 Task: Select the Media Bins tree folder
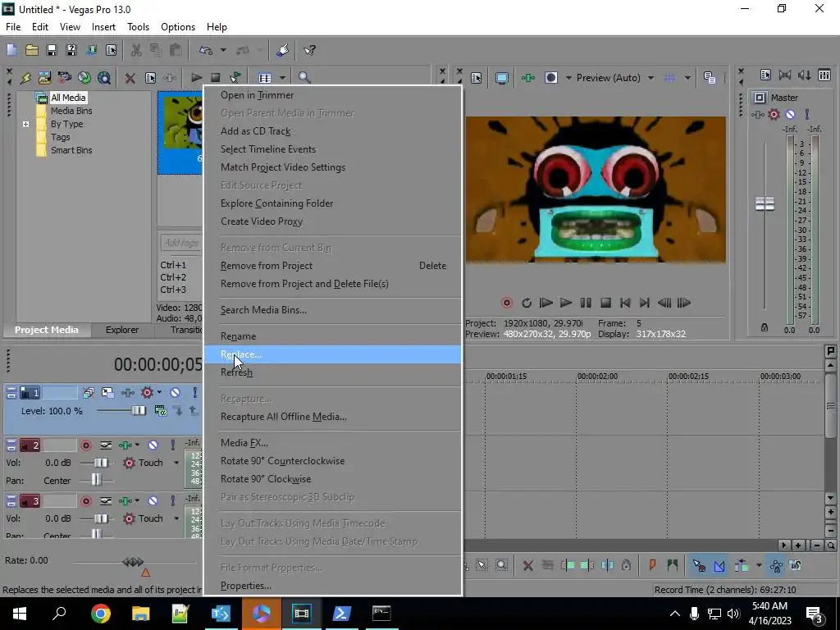click(x=71, y=111)
